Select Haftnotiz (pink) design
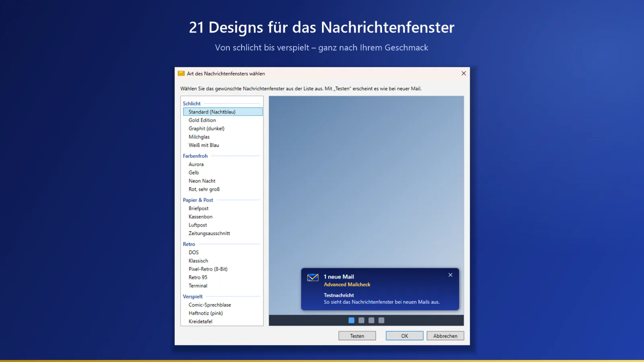Image resolution: width=644 pixels, height=362 pixels. point(223,313)
